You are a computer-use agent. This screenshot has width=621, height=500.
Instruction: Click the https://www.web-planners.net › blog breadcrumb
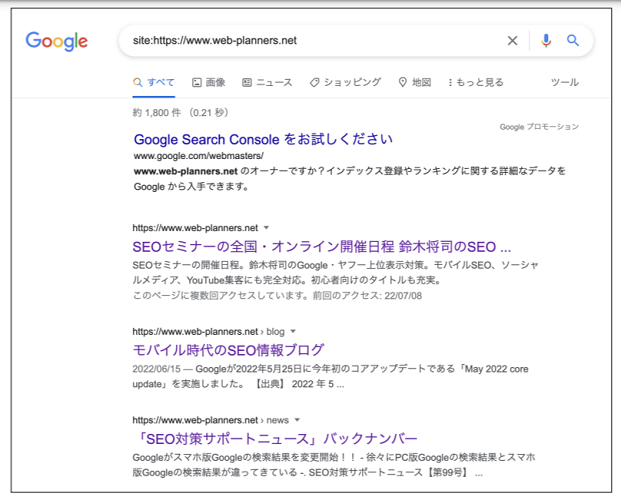coord(208,331)
